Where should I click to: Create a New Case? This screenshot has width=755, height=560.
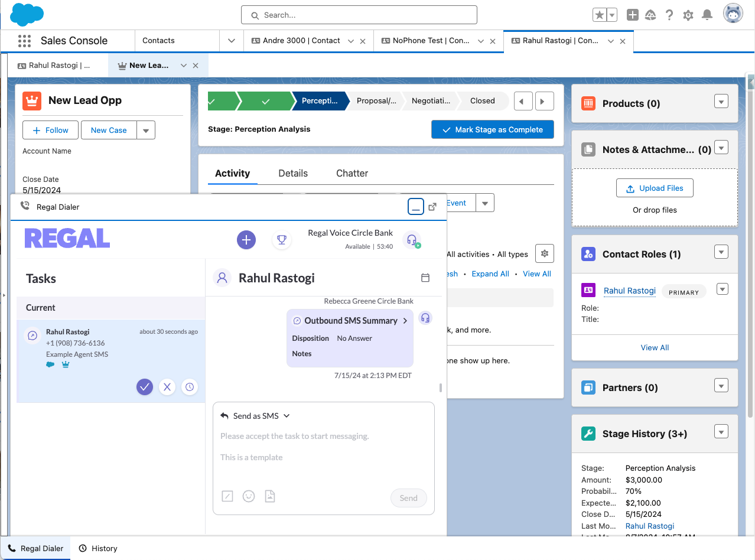point(109,130)
